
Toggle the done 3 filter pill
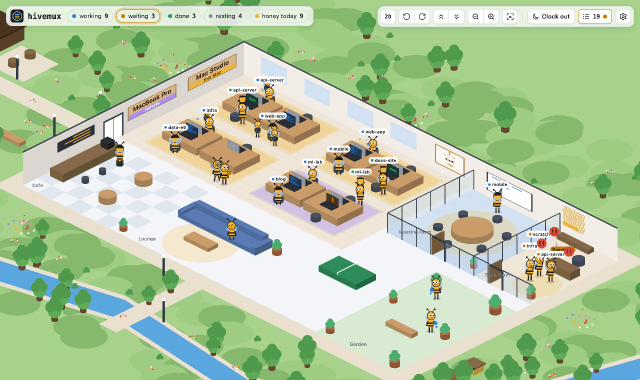182,16
